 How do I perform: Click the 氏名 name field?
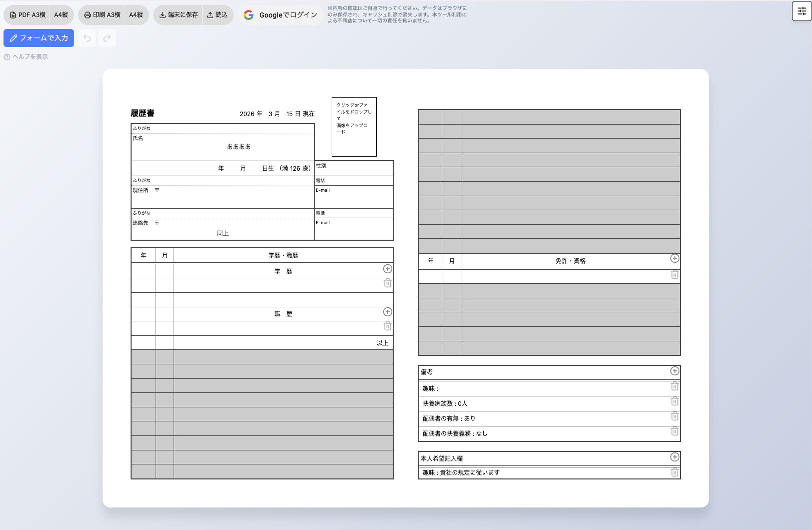point(239,147)
